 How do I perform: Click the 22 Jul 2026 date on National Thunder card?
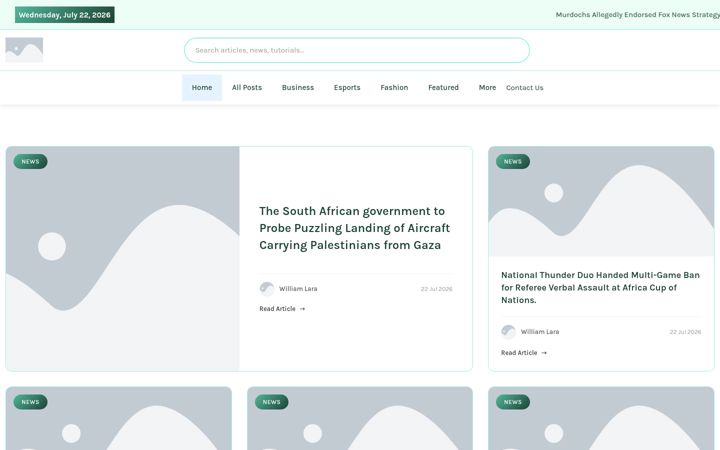click(685, 332)
